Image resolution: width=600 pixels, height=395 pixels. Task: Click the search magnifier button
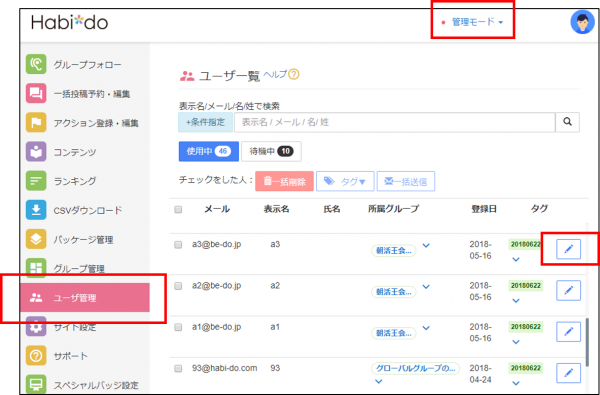(567, 122)
